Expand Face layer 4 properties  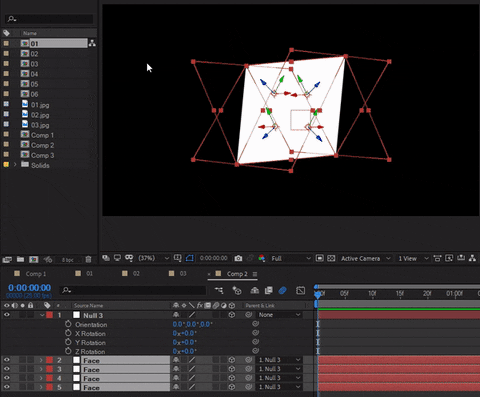click(41, 378)
